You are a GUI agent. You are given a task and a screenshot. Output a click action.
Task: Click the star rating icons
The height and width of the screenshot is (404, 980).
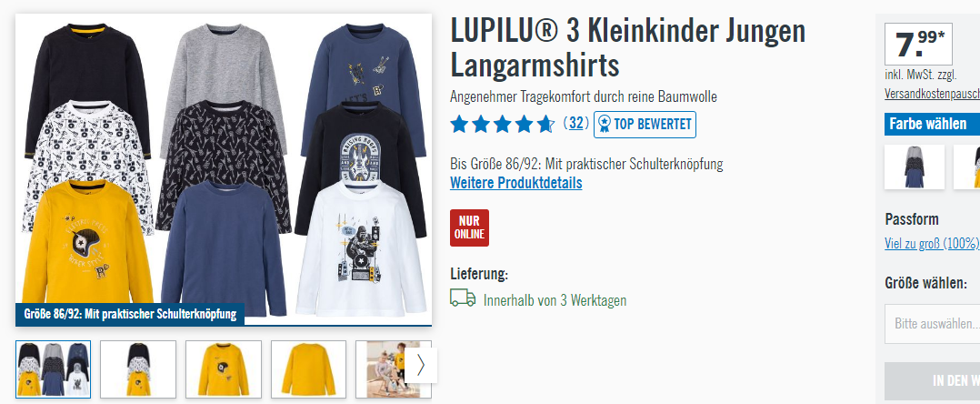tap(503, 124)
